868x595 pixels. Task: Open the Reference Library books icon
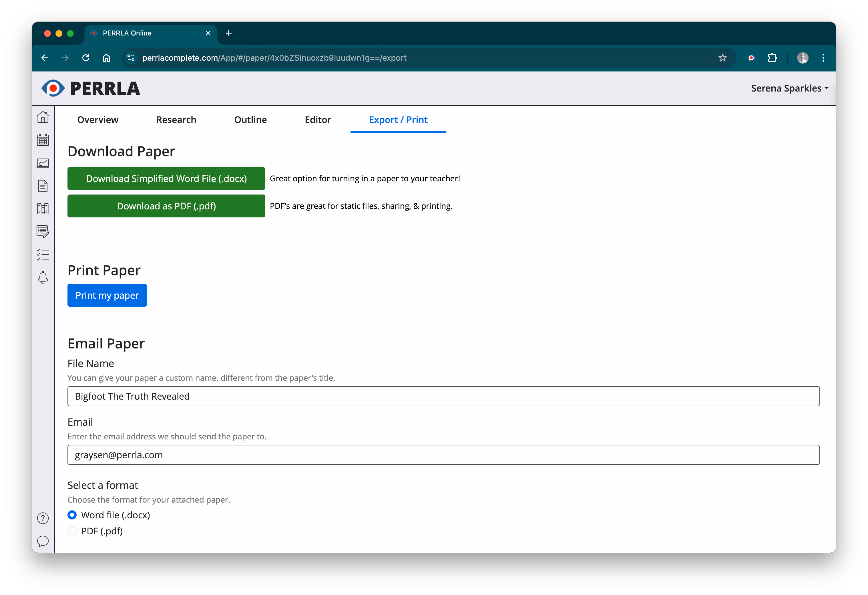pyautogui.click(x=43, y=209)
